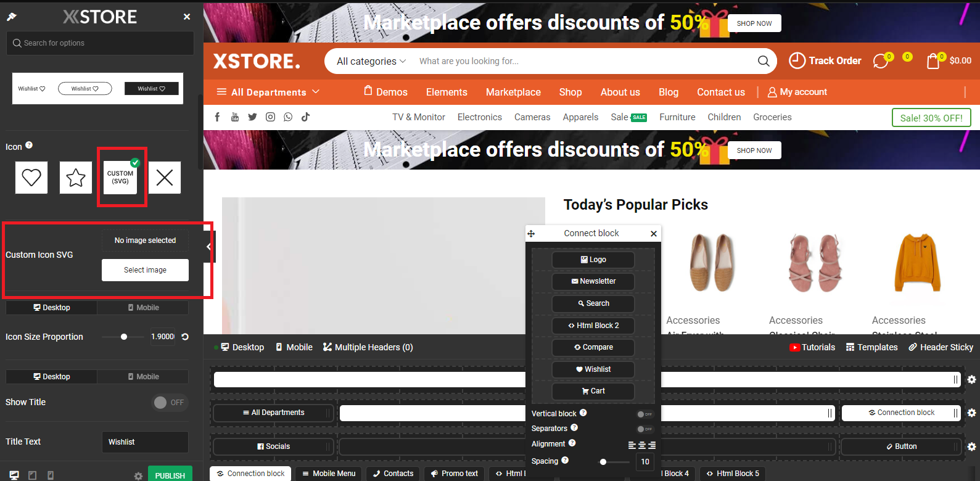
Task: Switch preview to phone device icon
Action: [x=51, y=475]
